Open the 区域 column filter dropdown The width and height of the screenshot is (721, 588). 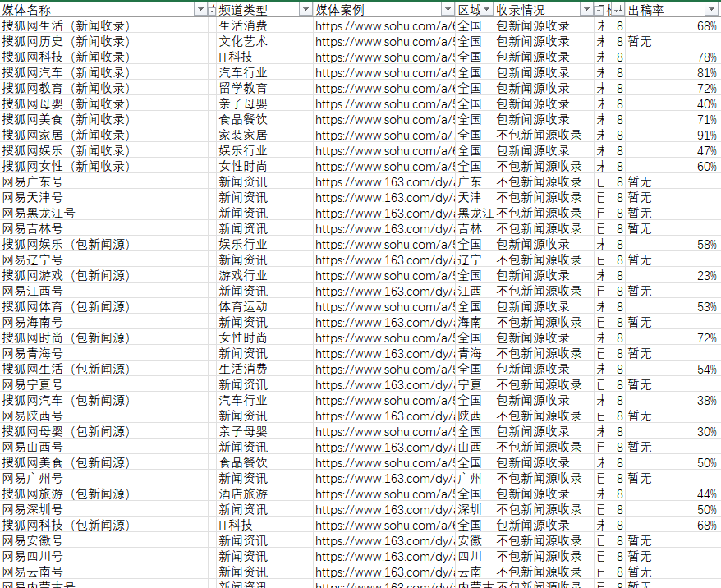487,9
